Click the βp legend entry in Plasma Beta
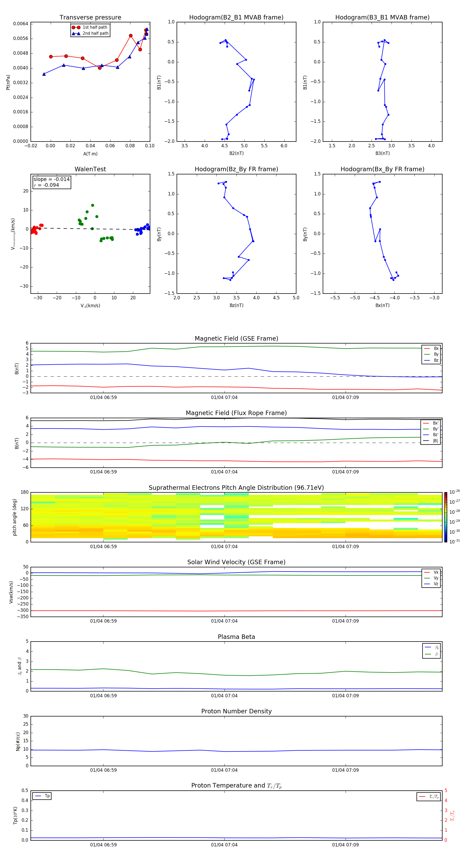Screen dimensions: 473x868 pos(432,647)
